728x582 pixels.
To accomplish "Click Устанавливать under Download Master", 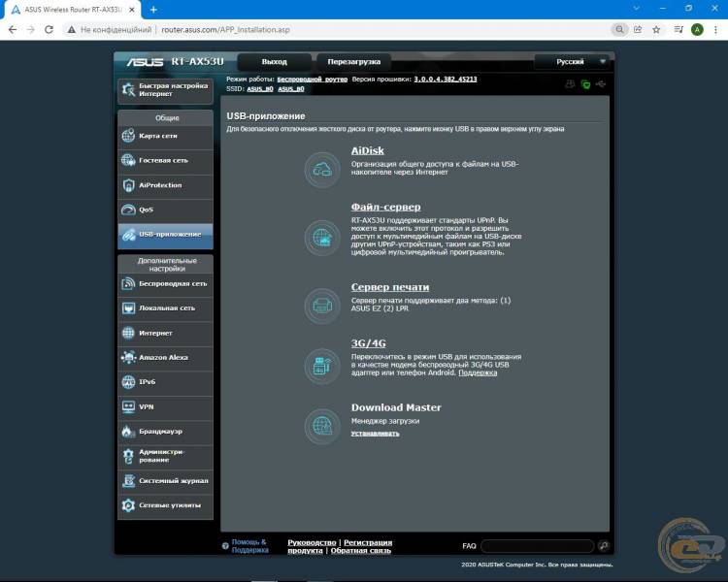I will [x=375, y=434].
